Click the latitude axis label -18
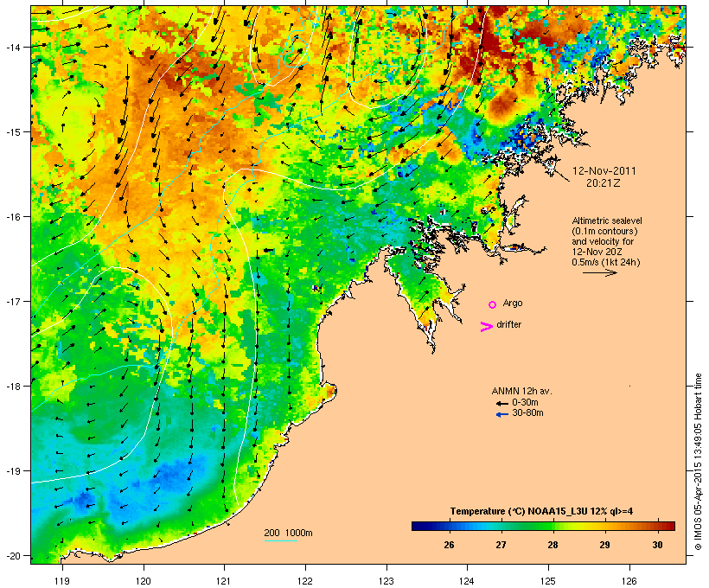 coord(12,387)
